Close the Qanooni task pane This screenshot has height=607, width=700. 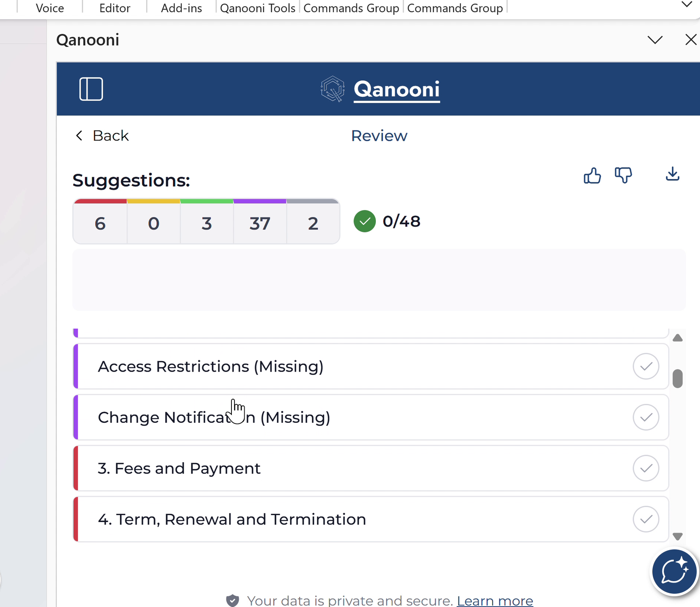click(x=691, y=40)
